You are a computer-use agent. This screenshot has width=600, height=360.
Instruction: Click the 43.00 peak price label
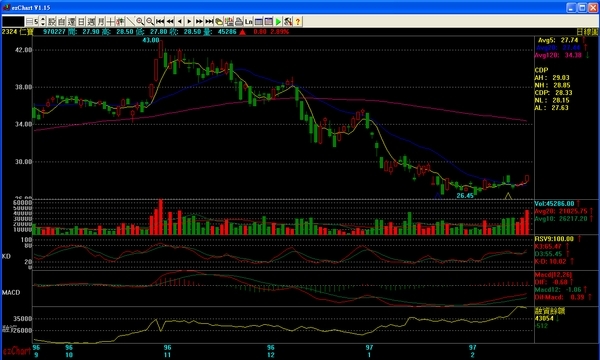pos(151,40)
